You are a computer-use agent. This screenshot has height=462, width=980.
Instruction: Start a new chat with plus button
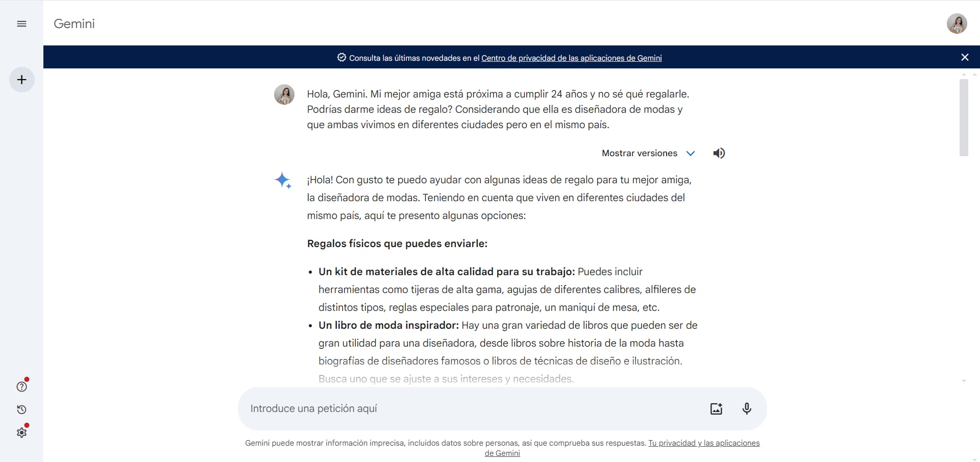pyautogui.click(x=22, y=80)
